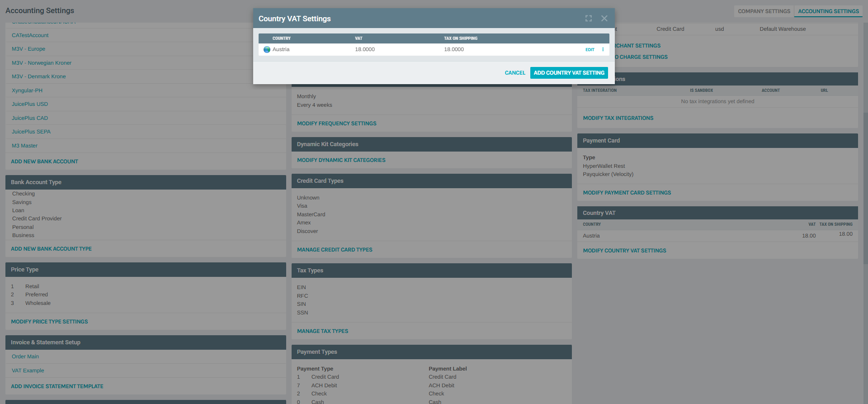The height and width of the screenshot is (404, 868).
Task: Click Manage Credit Card Types
Action: (335, 250)
